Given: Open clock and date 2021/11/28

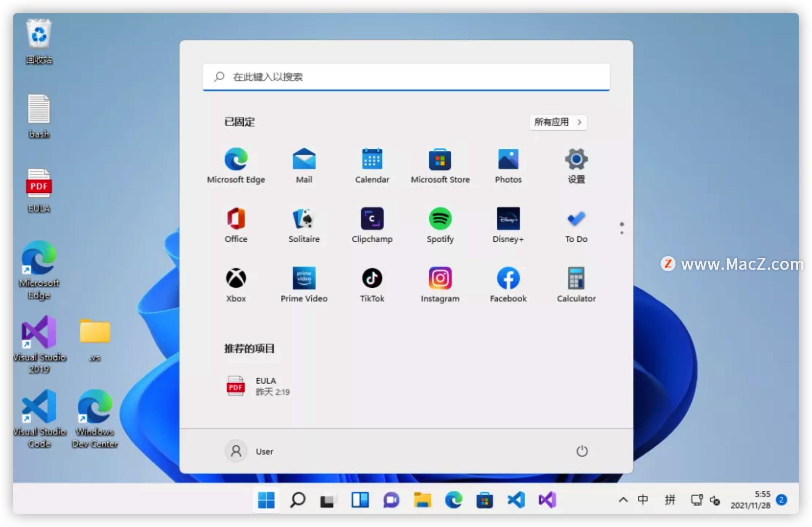Looking at the screenshot, I should pyautogui.click(x=751, y=500).
